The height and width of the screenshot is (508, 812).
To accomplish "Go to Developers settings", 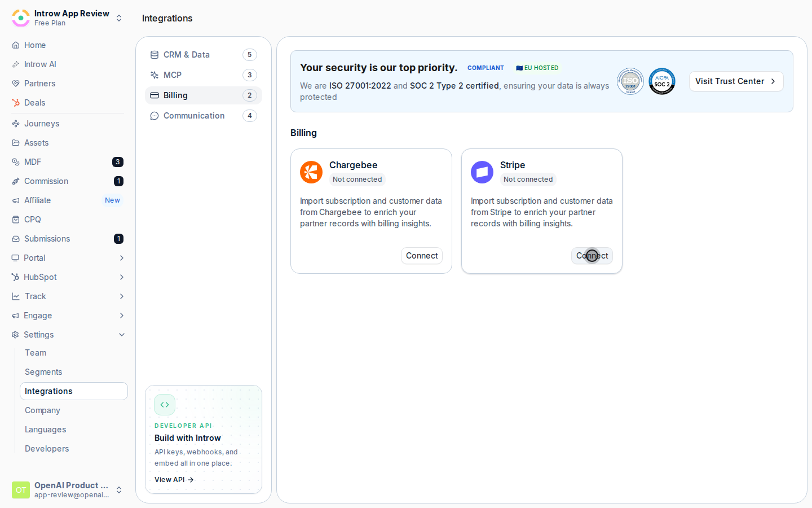I will [74, 449].
